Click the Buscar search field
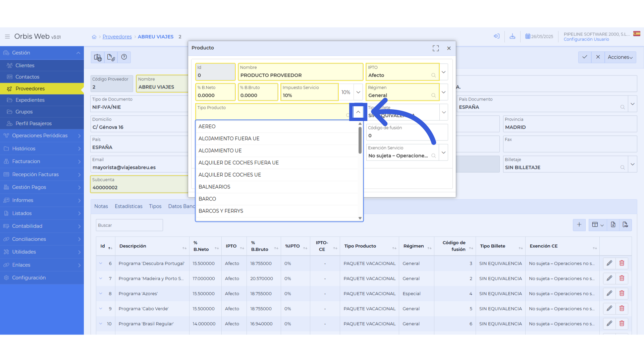 tap(129, 225)
